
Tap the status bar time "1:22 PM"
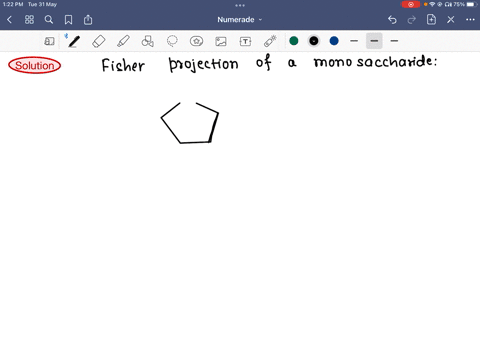click(13, 4)
